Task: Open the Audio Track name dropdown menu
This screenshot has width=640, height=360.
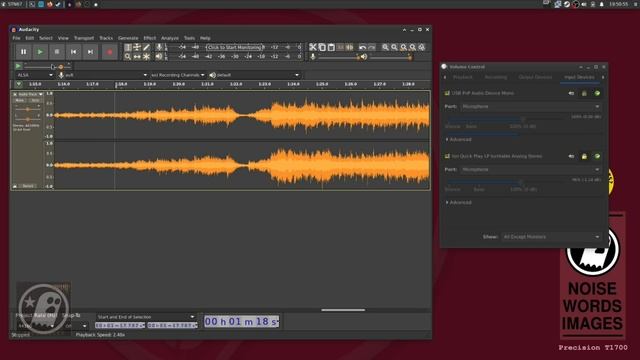Action: [x=31, y=94]
